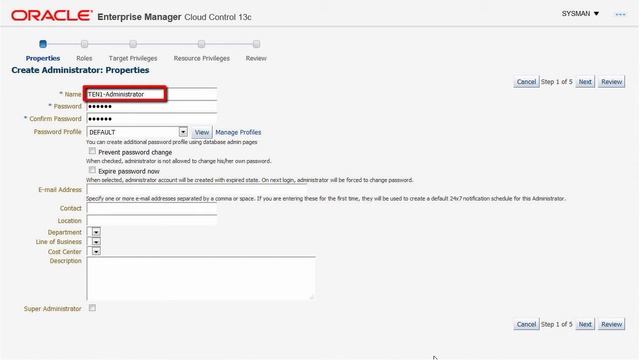Open the Line of Business dropdown

tap(94, 242)
